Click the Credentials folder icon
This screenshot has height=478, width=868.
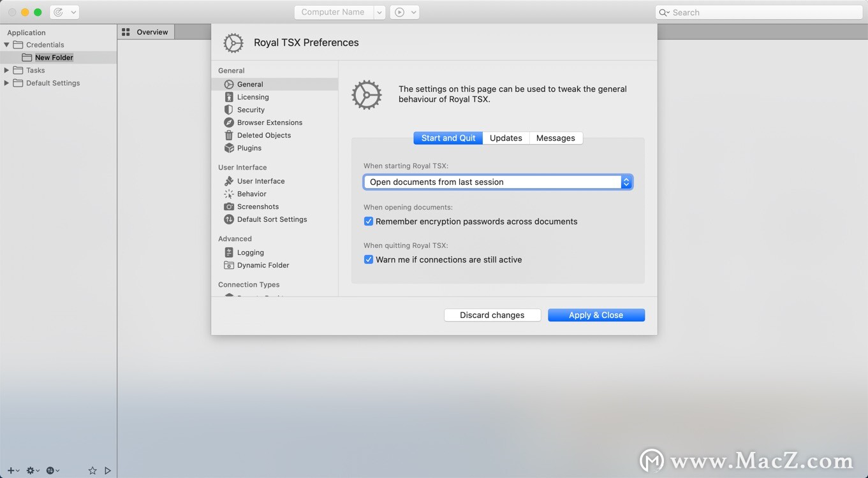18,45
